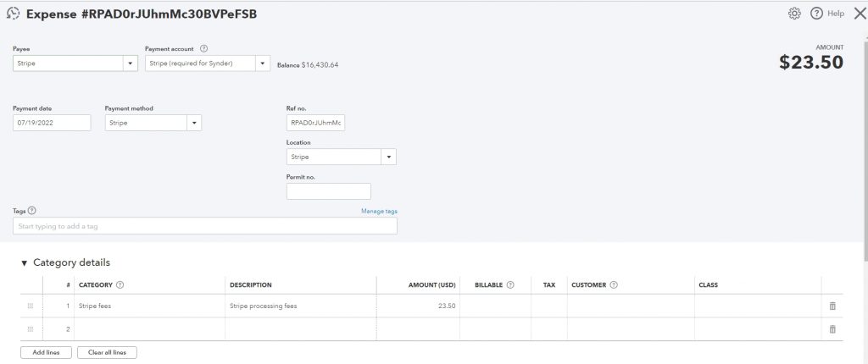The height and width of the screenshot is (364, 868).
Task: Focus the Tags input field
Action: pos(205,226)
